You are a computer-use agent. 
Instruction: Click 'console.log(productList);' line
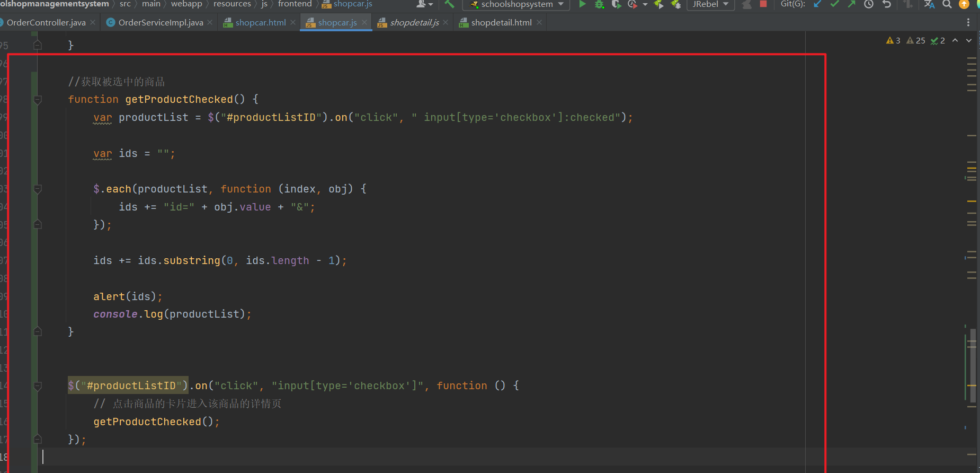[172, 314]
